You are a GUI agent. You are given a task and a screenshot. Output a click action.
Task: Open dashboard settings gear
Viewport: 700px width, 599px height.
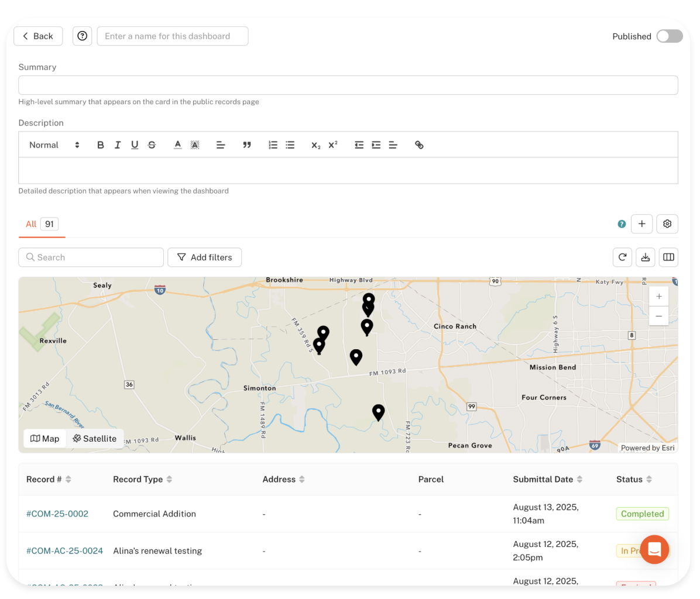[667, 224]
